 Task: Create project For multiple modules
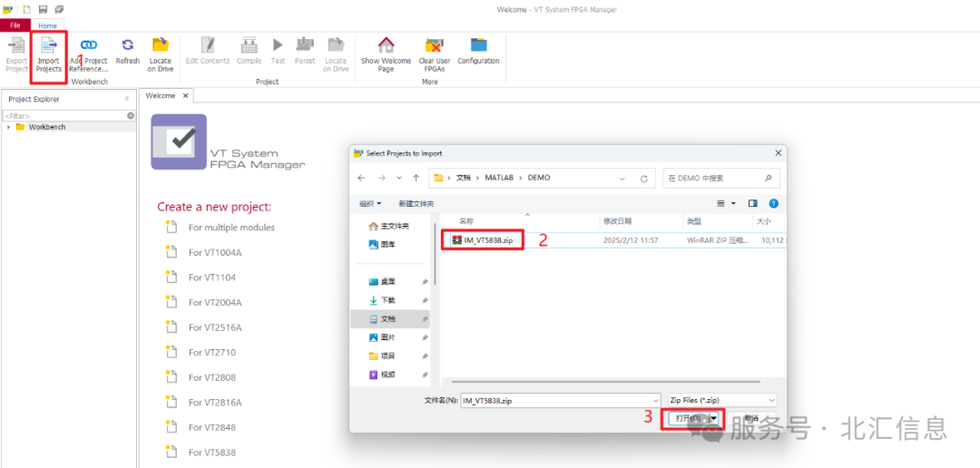(x=231, y=228)
